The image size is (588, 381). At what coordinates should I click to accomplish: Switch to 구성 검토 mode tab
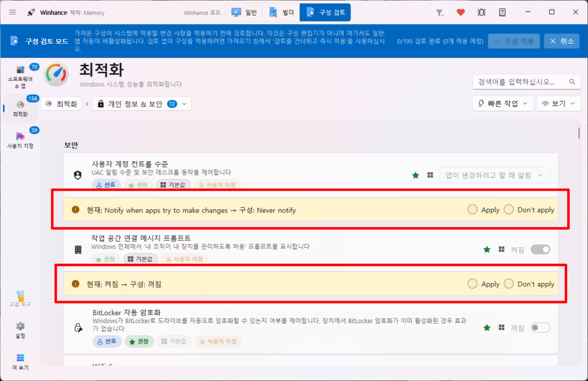click(326, 13)
